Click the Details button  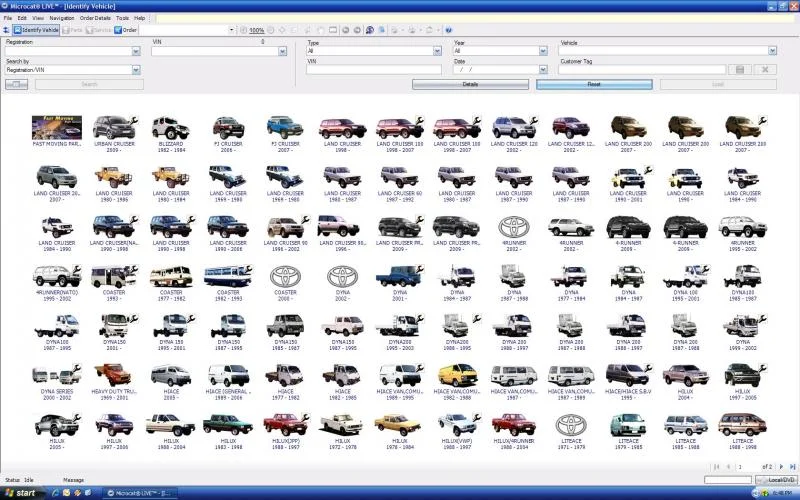tap(470, 84)
